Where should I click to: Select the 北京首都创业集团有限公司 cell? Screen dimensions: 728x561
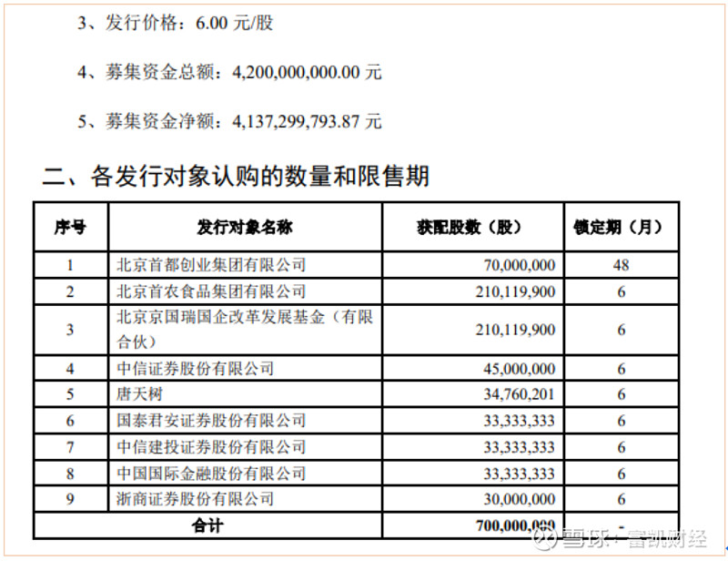[211, 265]
